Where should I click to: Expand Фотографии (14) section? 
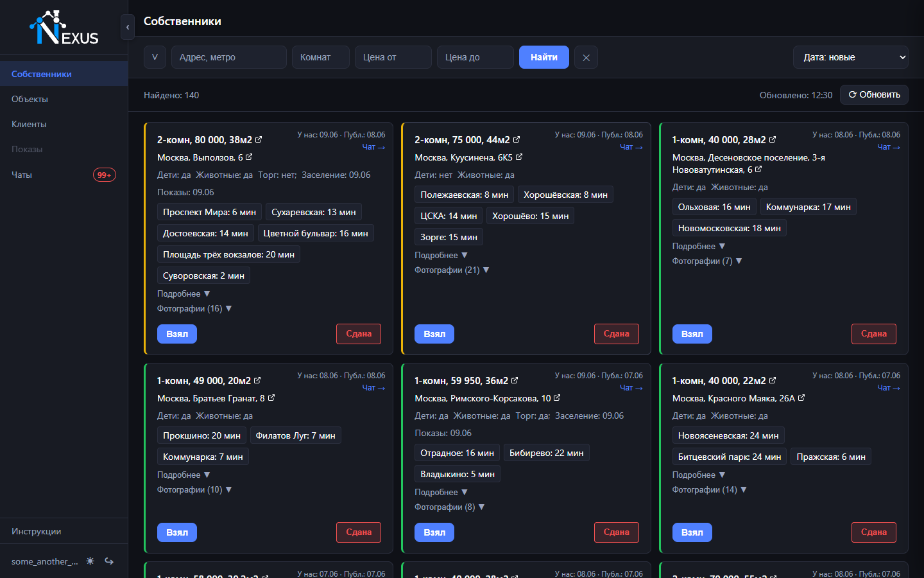(710, 489)
